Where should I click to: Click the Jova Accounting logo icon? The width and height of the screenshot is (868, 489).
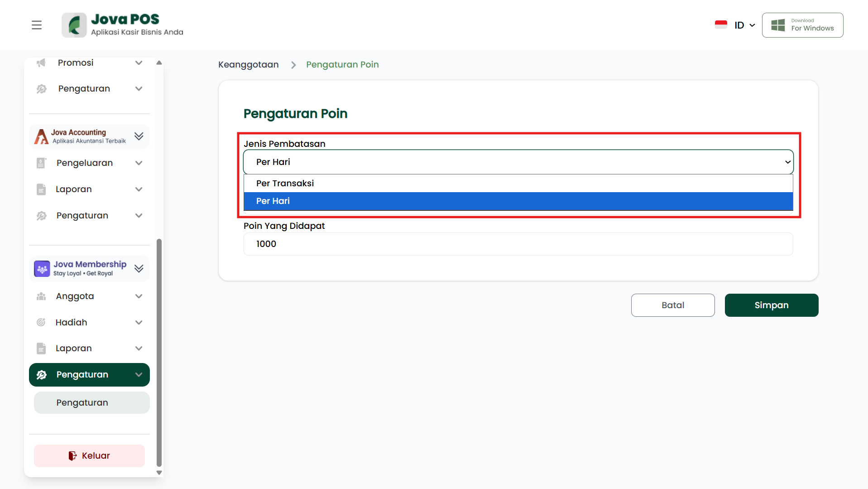pyautogui.click(x=42, y=136)
